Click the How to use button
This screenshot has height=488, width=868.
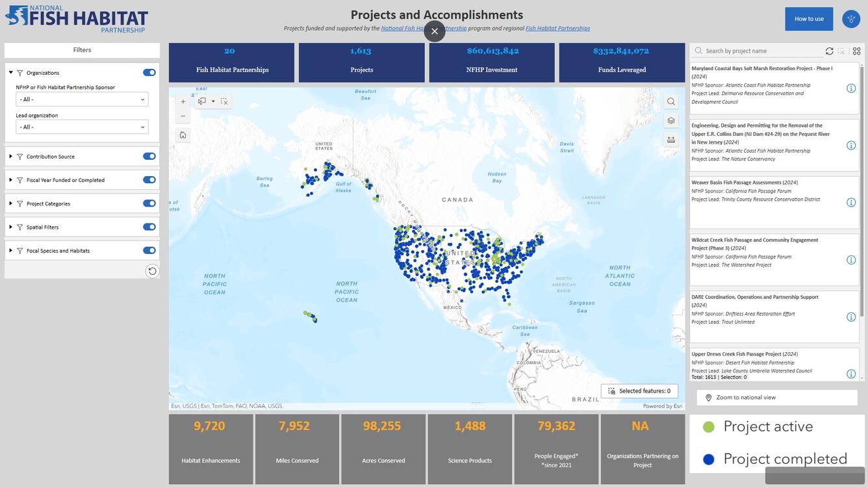click(x=809, y=18)
